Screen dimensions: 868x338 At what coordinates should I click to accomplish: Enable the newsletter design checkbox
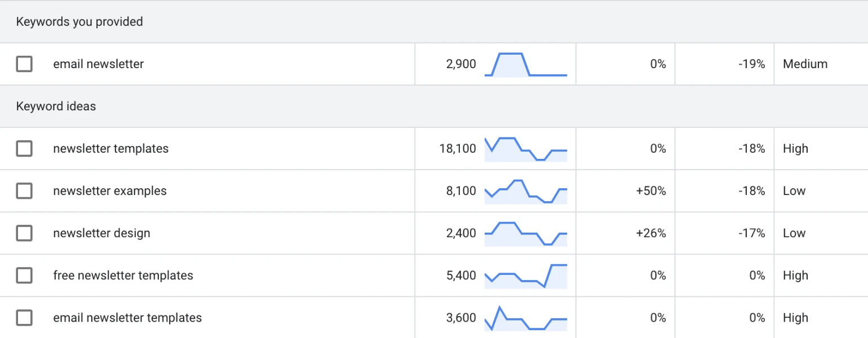tap(24, 233)
